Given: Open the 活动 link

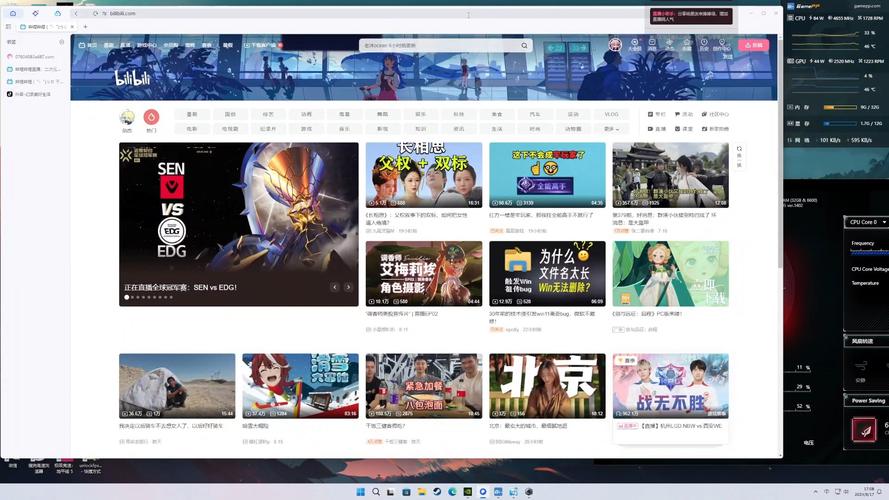Looking at the screenshot, I should (684, 114).
